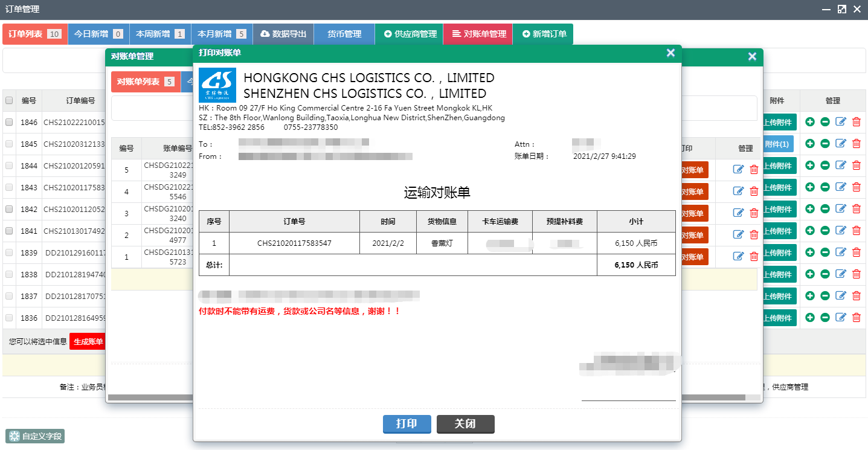Select the checkbox beside order 1842
The width and height of the screenshot is (868, 450).
click(9, 209)
